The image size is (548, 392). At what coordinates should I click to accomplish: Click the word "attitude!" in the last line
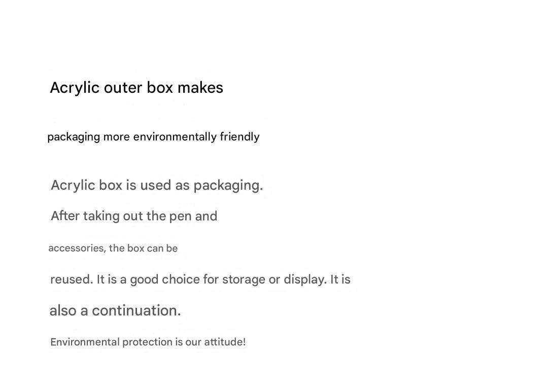(x=225, y=342)
